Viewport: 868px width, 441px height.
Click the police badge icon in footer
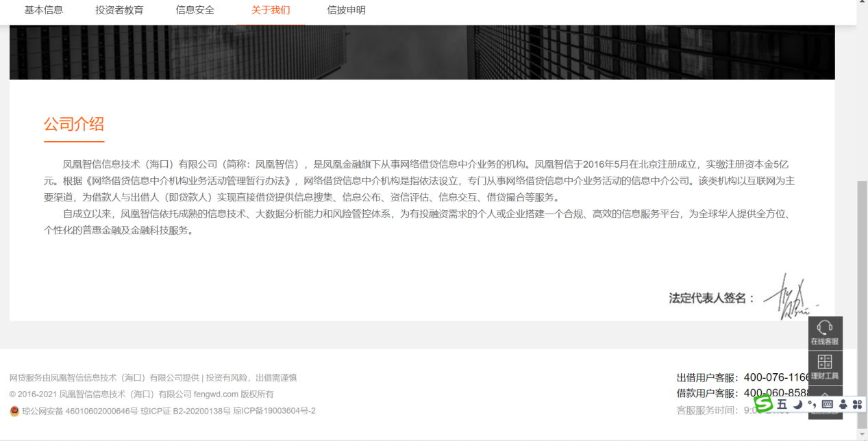14,411
